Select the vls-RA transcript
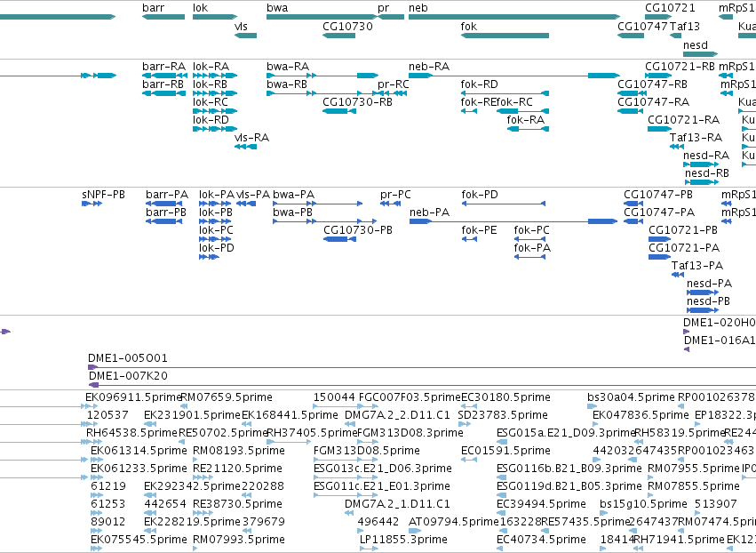Image resolution: width=756 pixels, height=553 pixels. (x=245, y=146)
